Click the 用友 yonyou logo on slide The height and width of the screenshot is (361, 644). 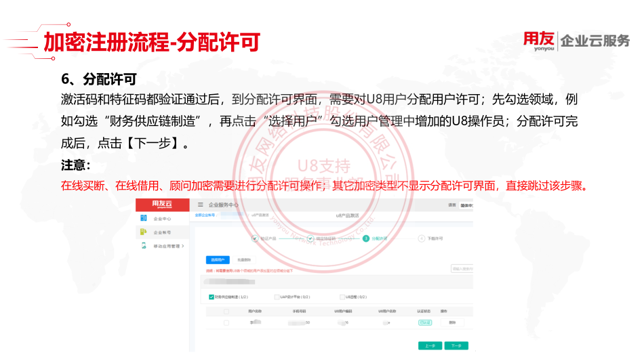pos(539,41)
